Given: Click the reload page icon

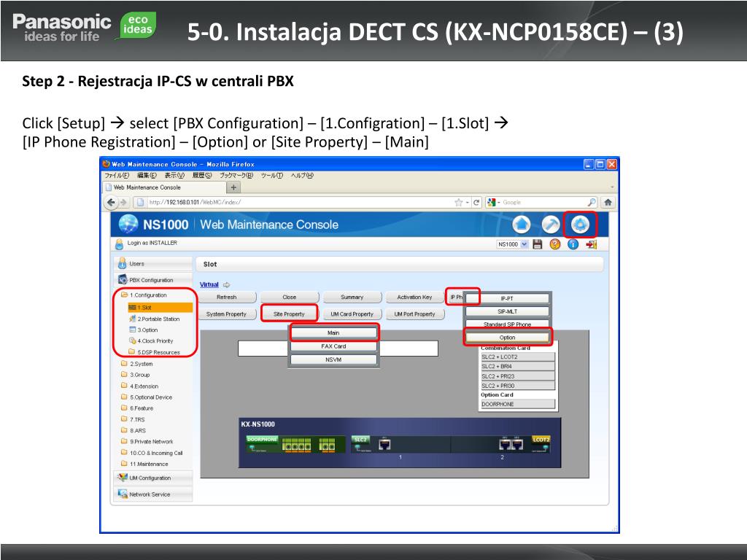Looking at the screenshot, I should pos(476,203).
